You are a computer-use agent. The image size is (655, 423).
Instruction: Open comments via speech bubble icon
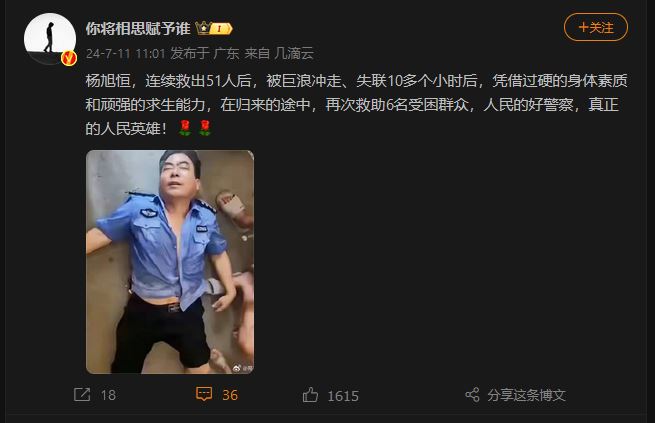click(204, 394)
